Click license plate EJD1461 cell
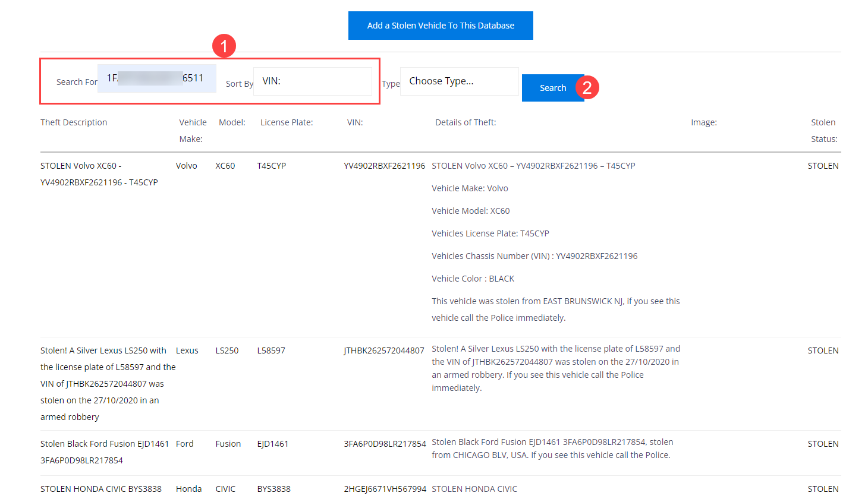 click(x=273, y=444)
